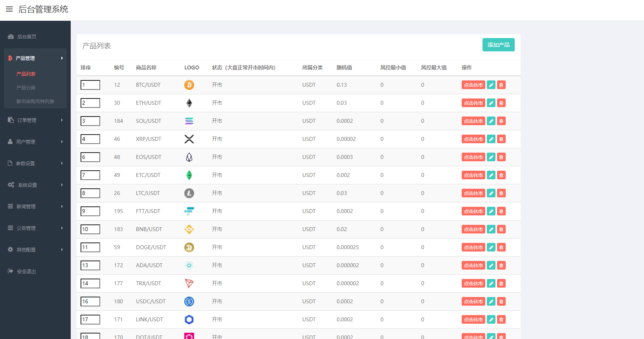Screen dimensions: 644x339
Task: Click the 添加产品 button
Action: point(498,45)
